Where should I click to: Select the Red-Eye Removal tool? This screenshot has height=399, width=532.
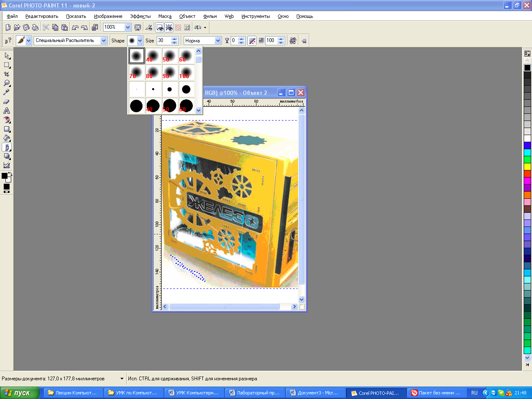[7, 120]
